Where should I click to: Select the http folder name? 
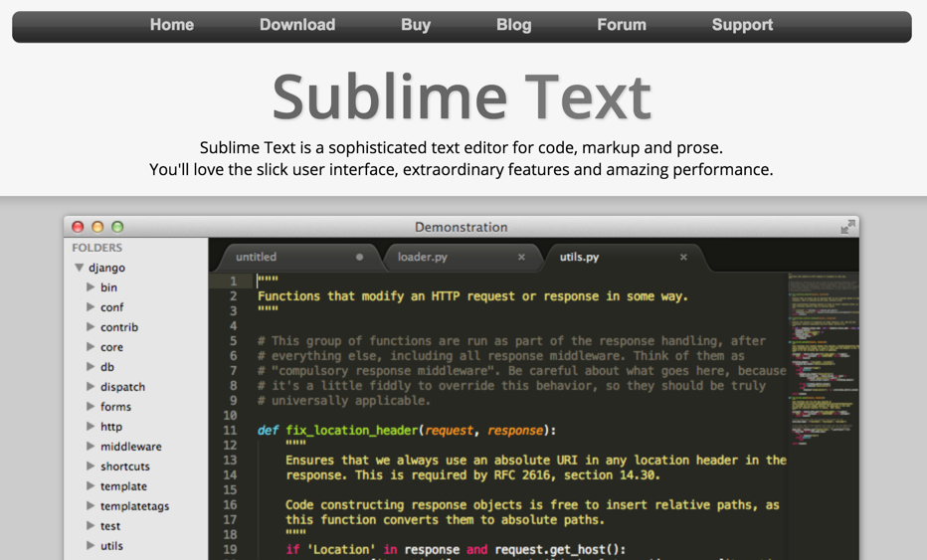click(111, 427)
